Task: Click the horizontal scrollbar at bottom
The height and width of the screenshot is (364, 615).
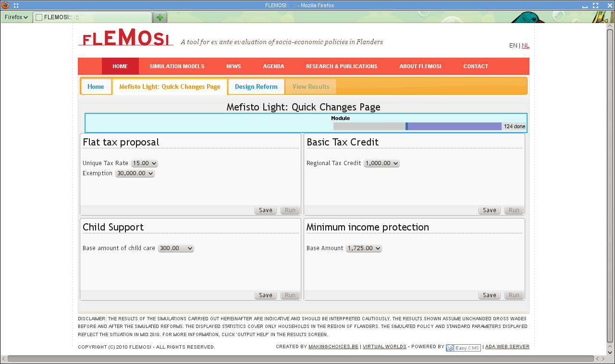Action: (300, 359)
